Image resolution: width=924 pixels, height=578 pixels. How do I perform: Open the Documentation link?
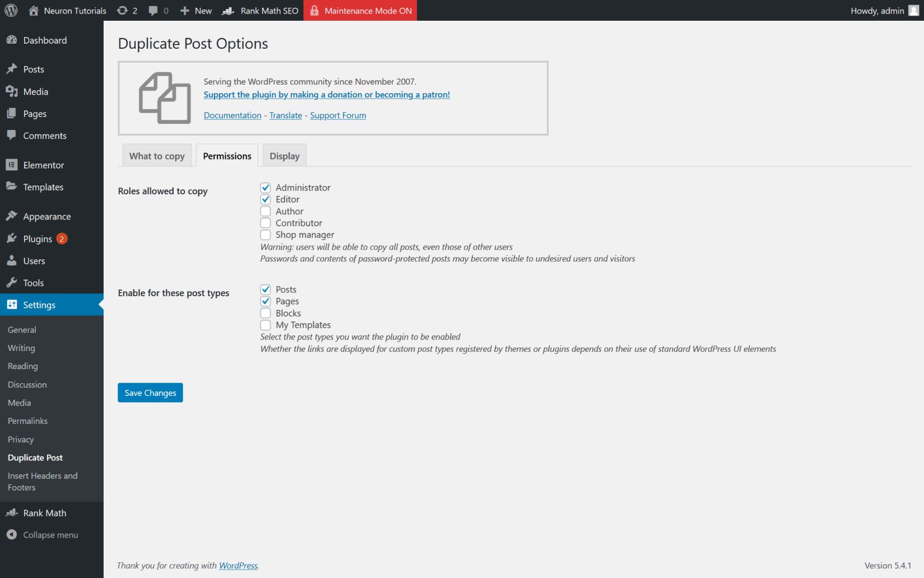coord(232,115)
